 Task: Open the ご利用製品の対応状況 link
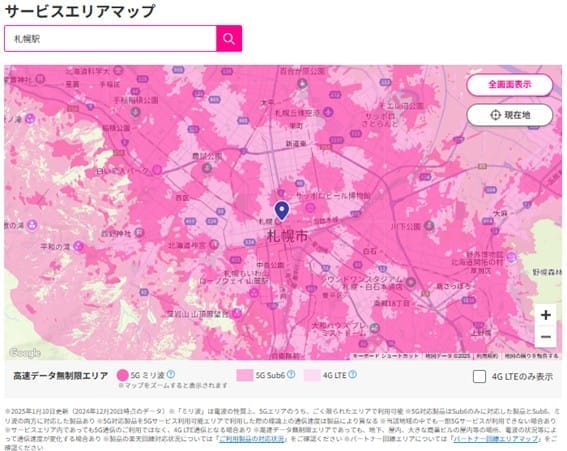click(x=252, y=439)
